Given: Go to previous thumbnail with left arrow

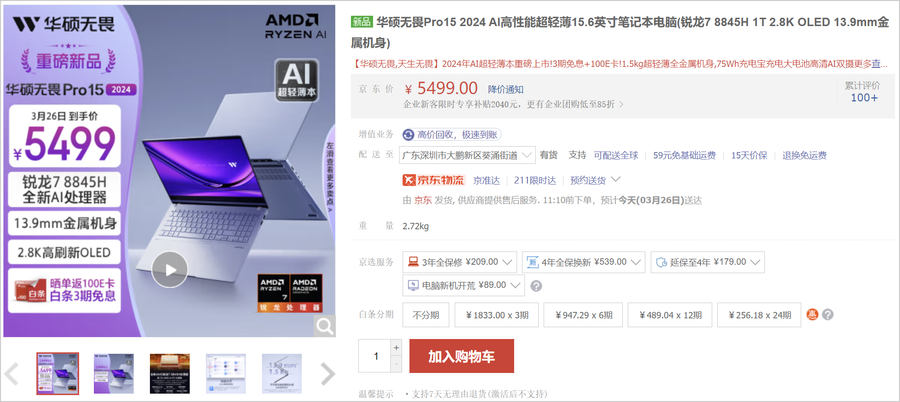Looking at the screenshot, I should pyautogui.click(x=11, y=374).
